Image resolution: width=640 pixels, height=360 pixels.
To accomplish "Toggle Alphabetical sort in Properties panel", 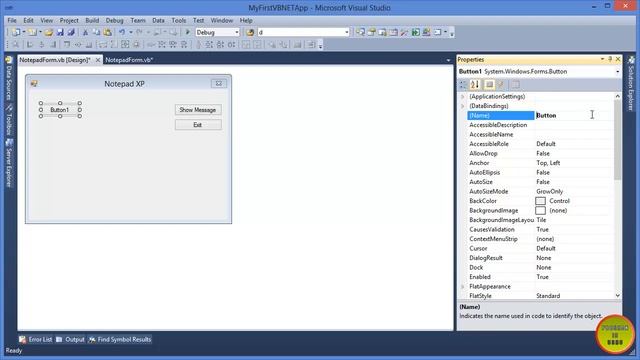I will point(475,84).
